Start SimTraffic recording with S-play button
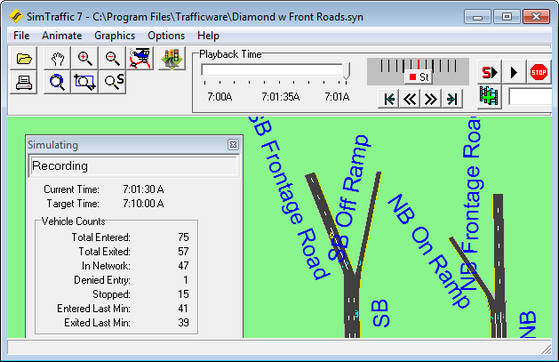Screen dimensions: 559x362 [x=490, y=72]
